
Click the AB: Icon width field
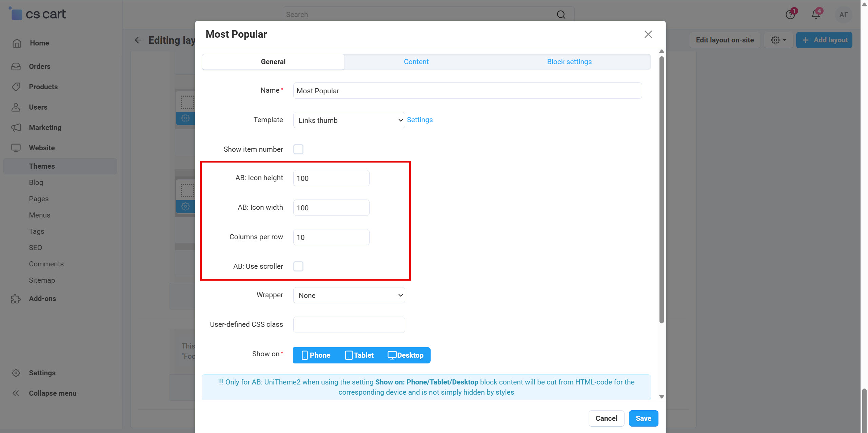[331, 208]
